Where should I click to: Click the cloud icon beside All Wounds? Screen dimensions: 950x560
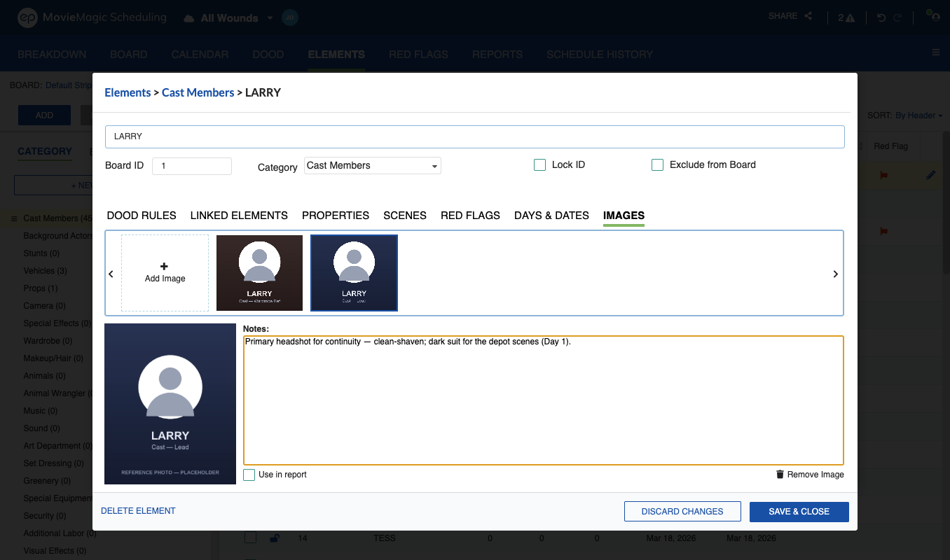pos(189,18)
